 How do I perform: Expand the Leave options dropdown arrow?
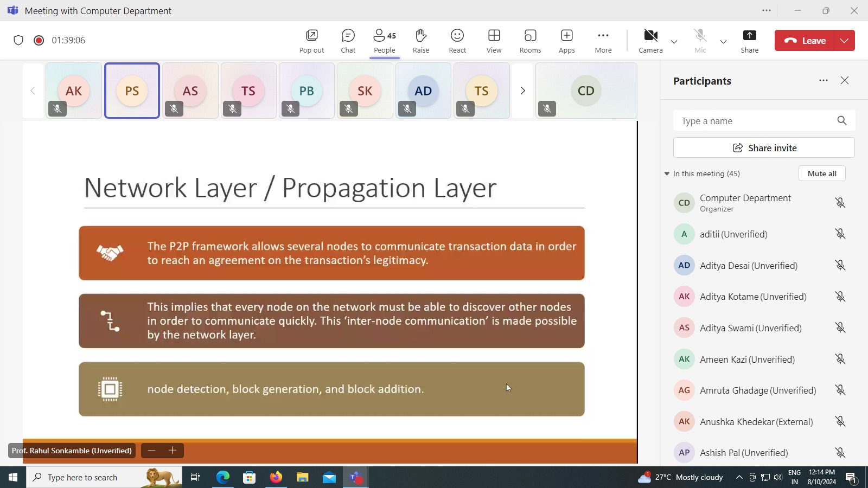click(844, 41)
